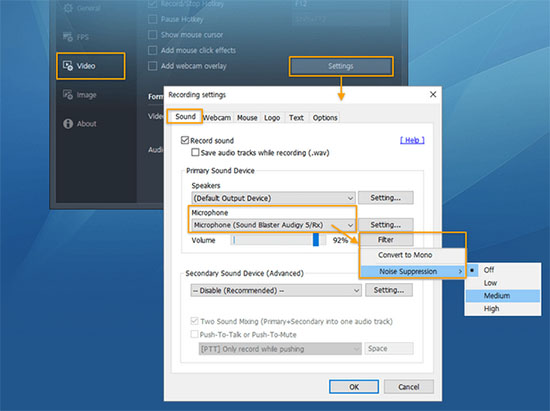Image resolution: width=550 pixels, height=411 pixels.
Task: Switch to the Sound tab
Action: point(185,116)
